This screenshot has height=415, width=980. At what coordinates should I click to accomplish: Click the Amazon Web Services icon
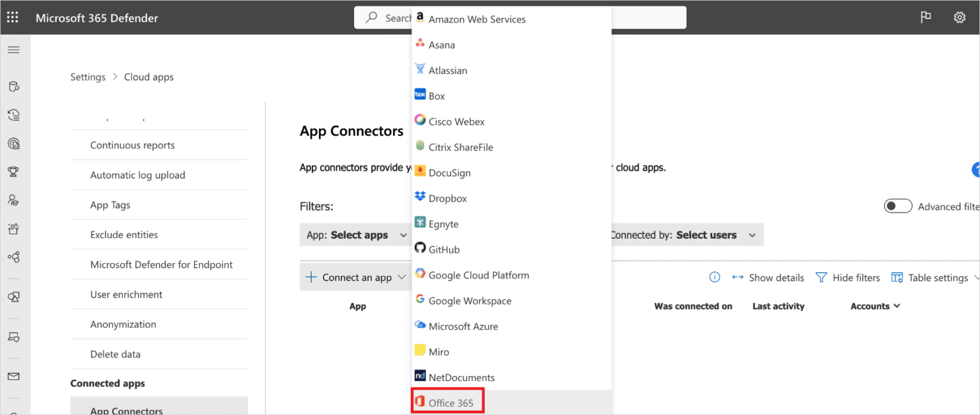click(420, 19)
